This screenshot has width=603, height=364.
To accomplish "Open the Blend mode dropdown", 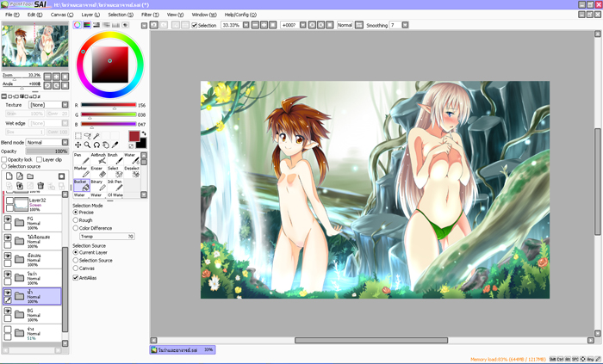I will click(x=65, y=143).
